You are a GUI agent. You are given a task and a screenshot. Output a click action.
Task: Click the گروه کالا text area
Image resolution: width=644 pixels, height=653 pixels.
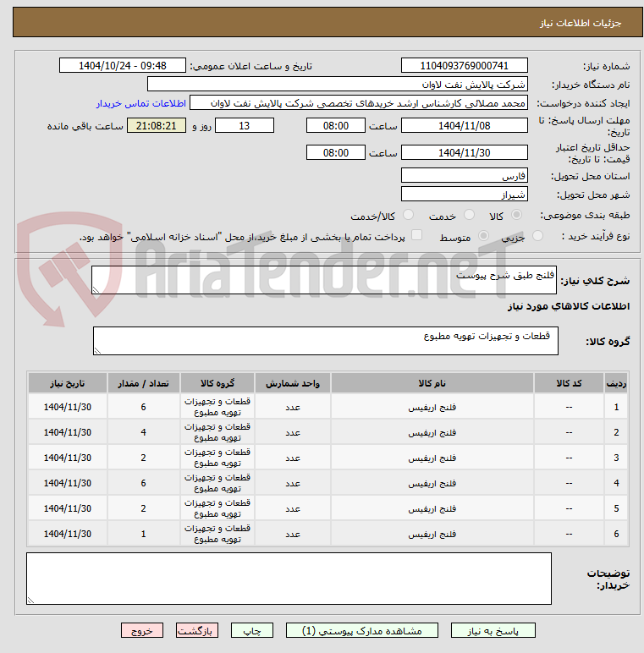point(326,341)
